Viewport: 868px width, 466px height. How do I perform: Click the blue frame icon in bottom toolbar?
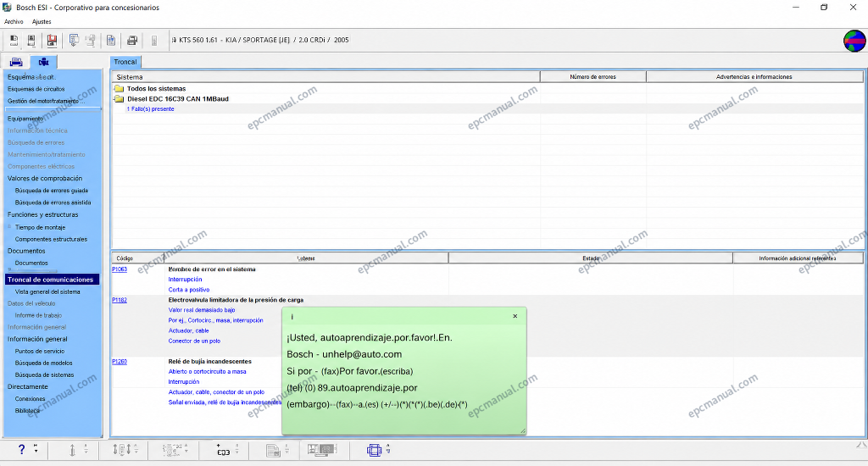(x=374, y=450)
